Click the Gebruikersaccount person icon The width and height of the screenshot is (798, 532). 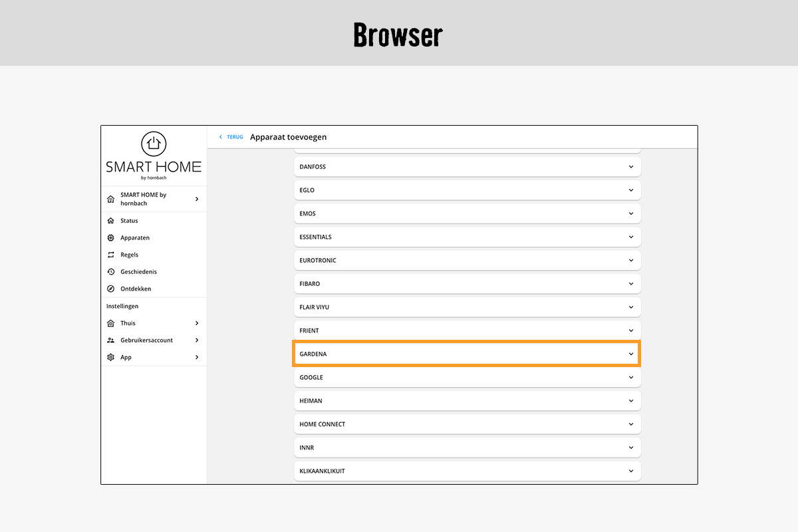pyautogui.click(x=111, y=340)
